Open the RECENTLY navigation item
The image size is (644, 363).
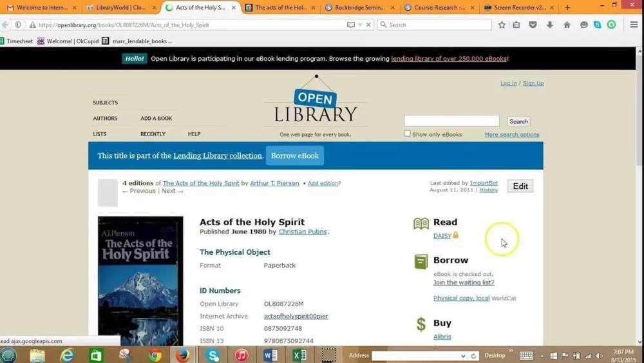(x=153, y=133)
